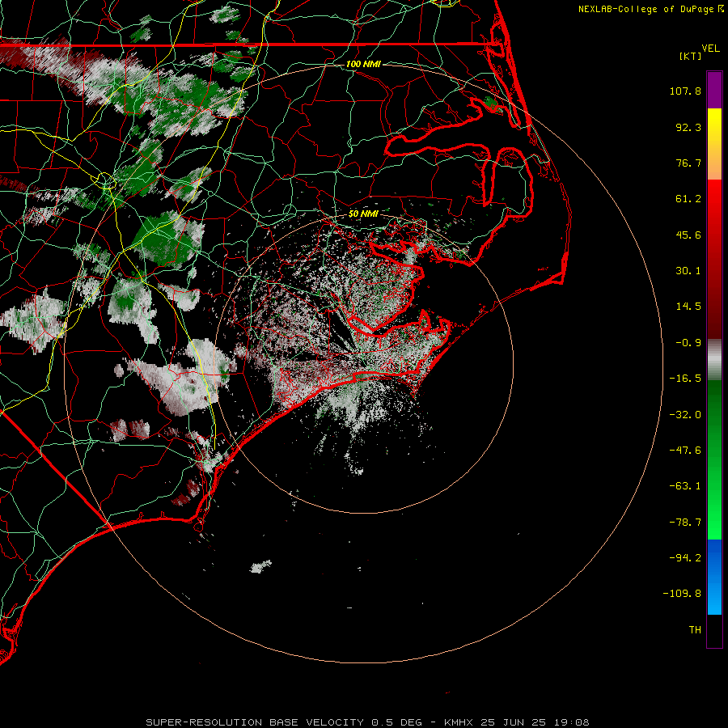Click the -94.2 velocity scale value
Image resolution: width=728 pixels, height=728 pixels.
tap(685, 558)
